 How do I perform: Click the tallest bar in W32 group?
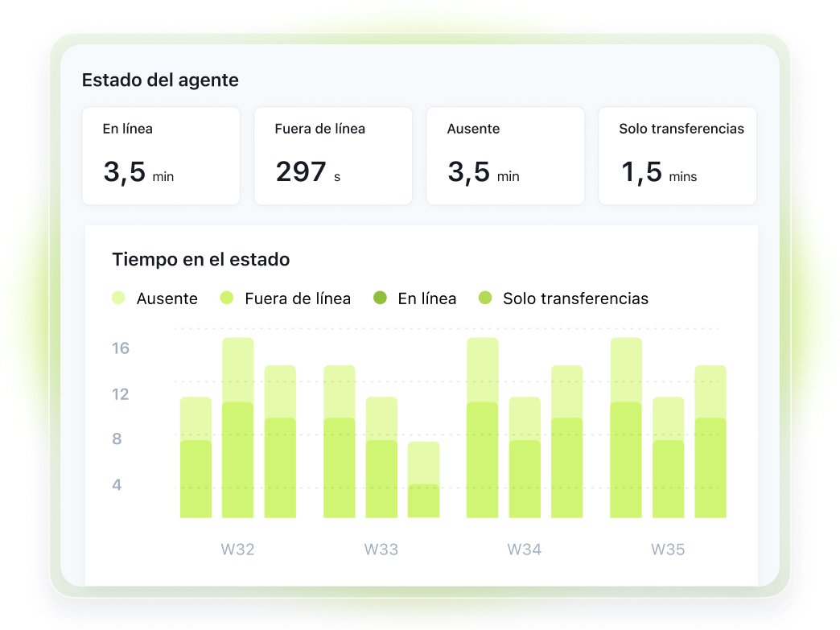point(237,426)
